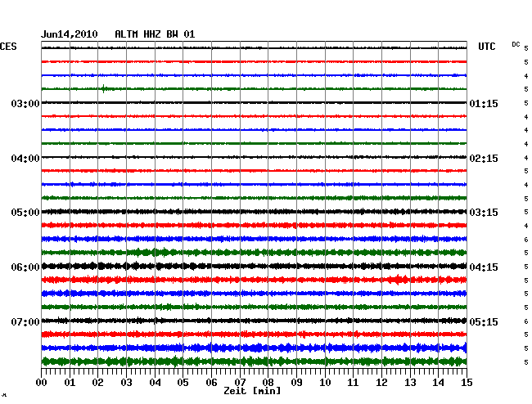This screenshot has height=404, width=532.
Task: Select the 07:00 local time label
Action: click(x=25, y=321)
